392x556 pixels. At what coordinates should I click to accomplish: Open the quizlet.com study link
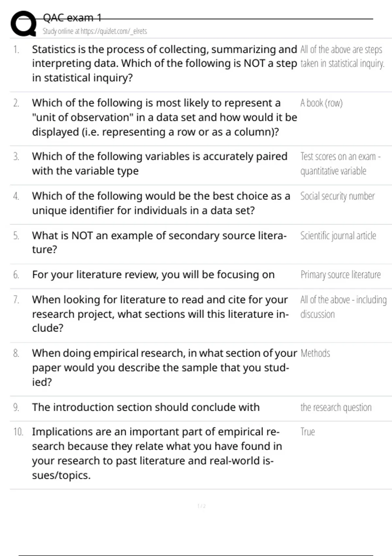tap(95, 31)
